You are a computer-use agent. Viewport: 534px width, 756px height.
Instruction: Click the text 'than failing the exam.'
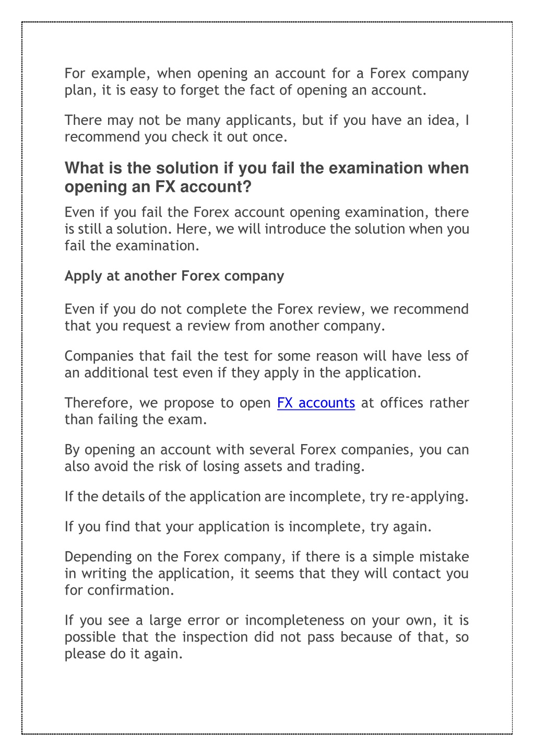136,420
